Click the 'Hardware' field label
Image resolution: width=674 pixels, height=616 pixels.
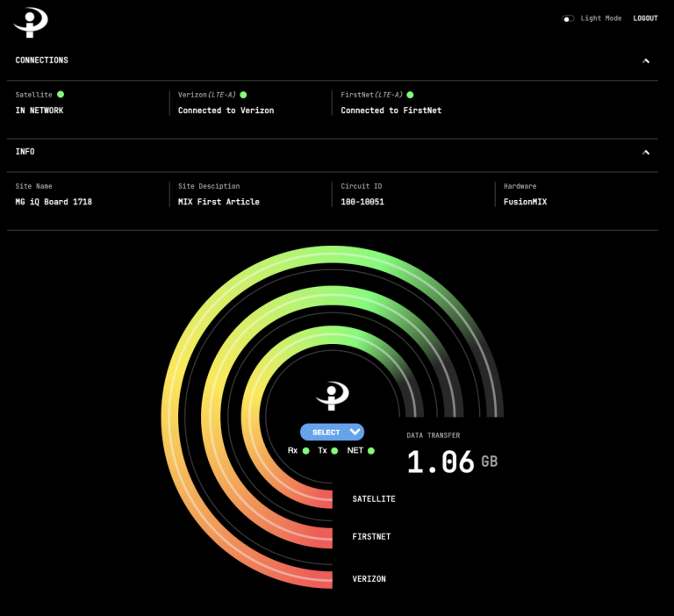click(520, 186)
